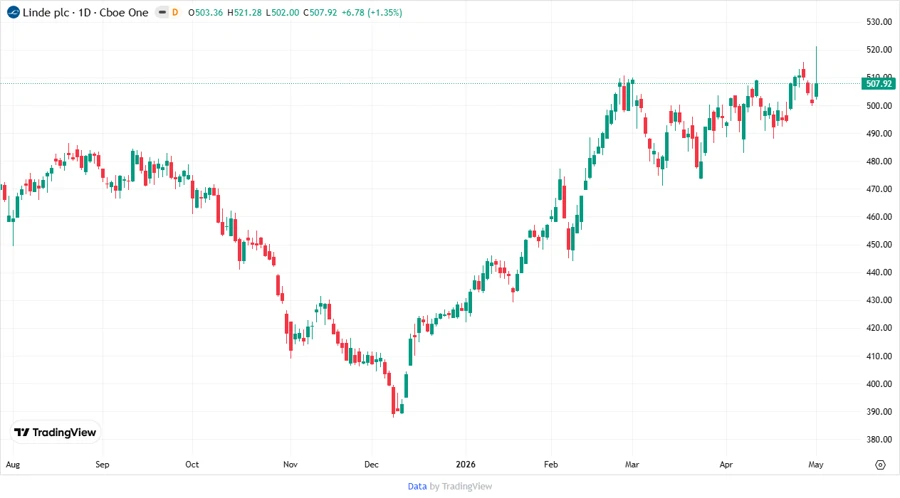Click the 2026 label on time axis

[465, 464]
